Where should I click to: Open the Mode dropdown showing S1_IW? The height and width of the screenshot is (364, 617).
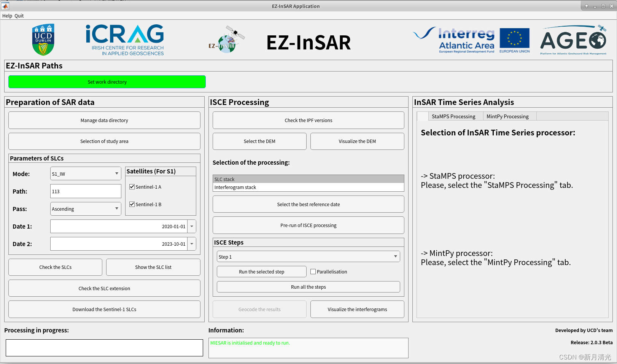tap(86, 174)
